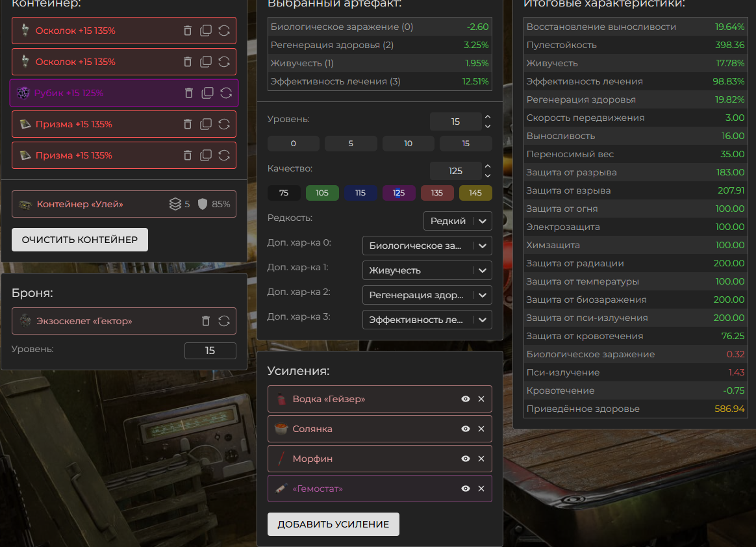This screenshot has height=547, width=756.
Task: Replace the second Призма +15 135% artifact
Action: pos(224,155)
